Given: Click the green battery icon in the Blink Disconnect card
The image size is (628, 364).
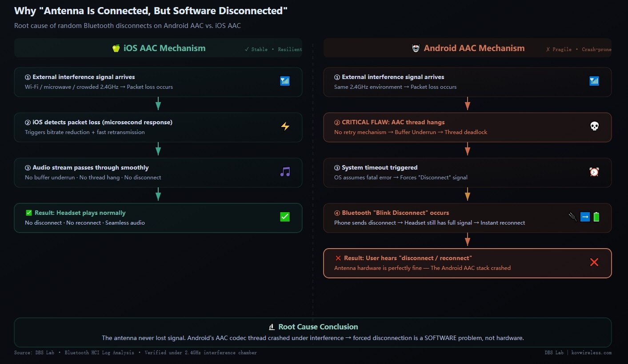Looking at the screenshot, I should pyautogui.click(x=596, y=217).
